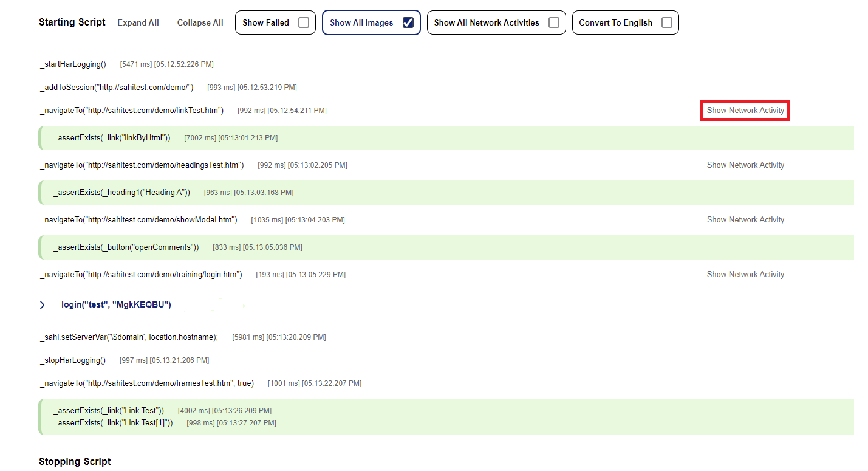Viewport: 868px width, 471px height.
Task: Click the _addToSession step line
Action: tap(117, 88)
